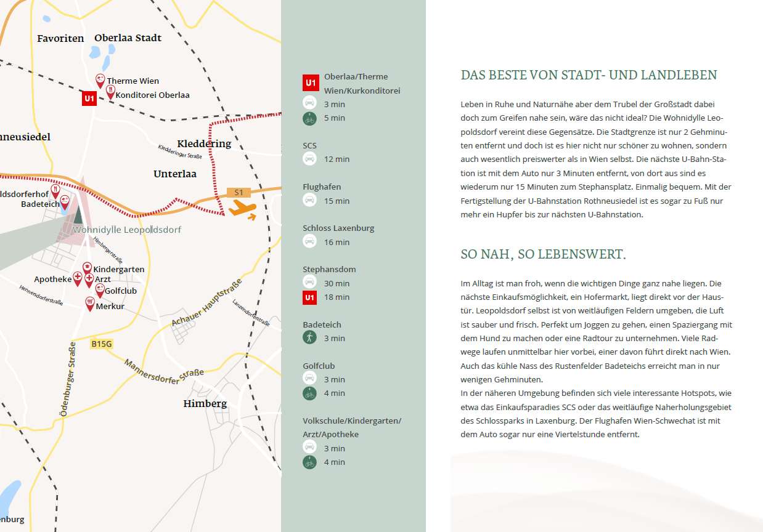The image size is (763, 532).
Task: Click the bike icon under Volkschule/Kindergarten entry
Action: [309, 462]
